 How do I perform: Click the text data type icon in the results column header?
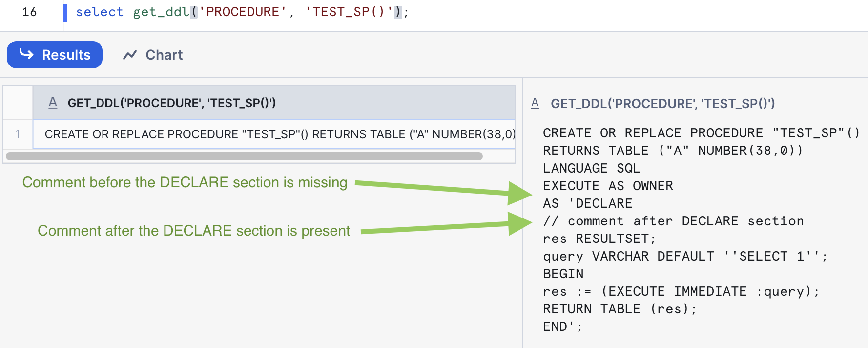(x=53, y=103)
